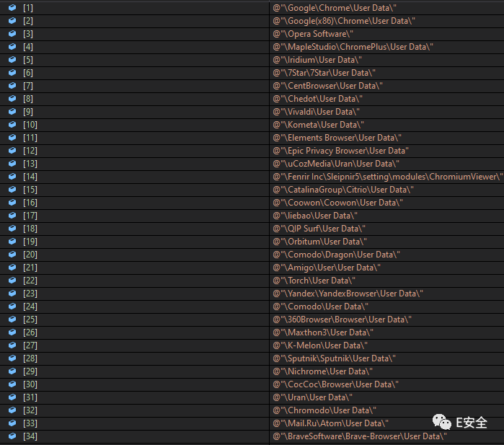Select the cube icon next to [11]
The height and width of the screenshot is (445, 504).
tap(12, 138)
